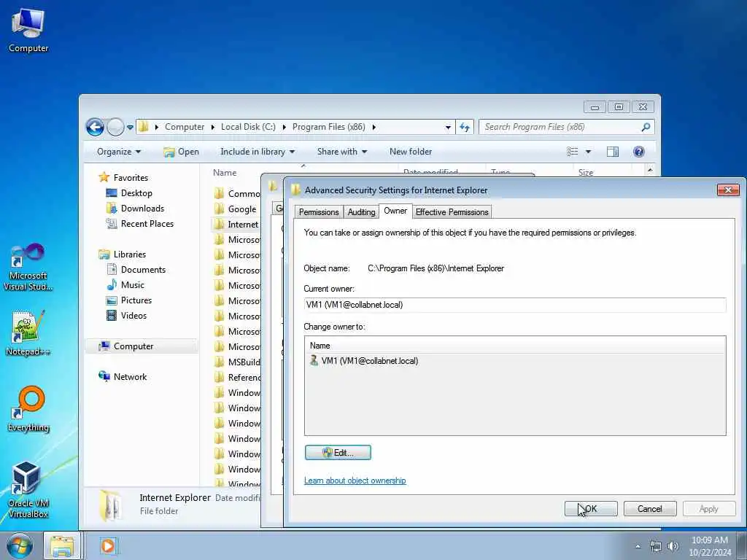Screen dimensions: 747x560
Task: Open Windows Explorer taskbar icon
Action: [62, 545]
